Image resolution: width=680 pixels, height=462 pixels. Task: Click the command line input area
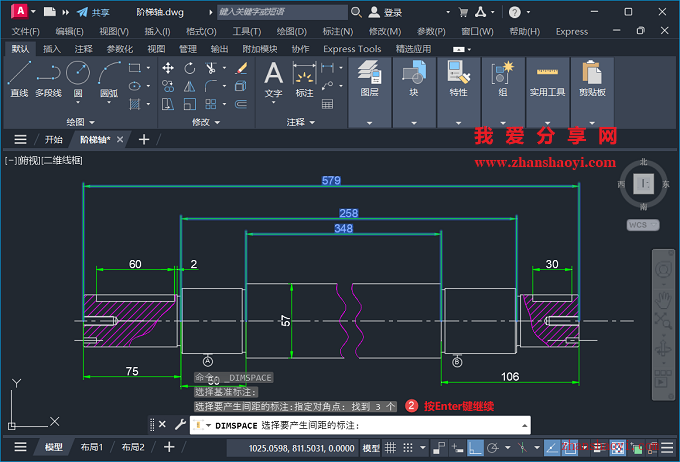click(x=360, y=426)
